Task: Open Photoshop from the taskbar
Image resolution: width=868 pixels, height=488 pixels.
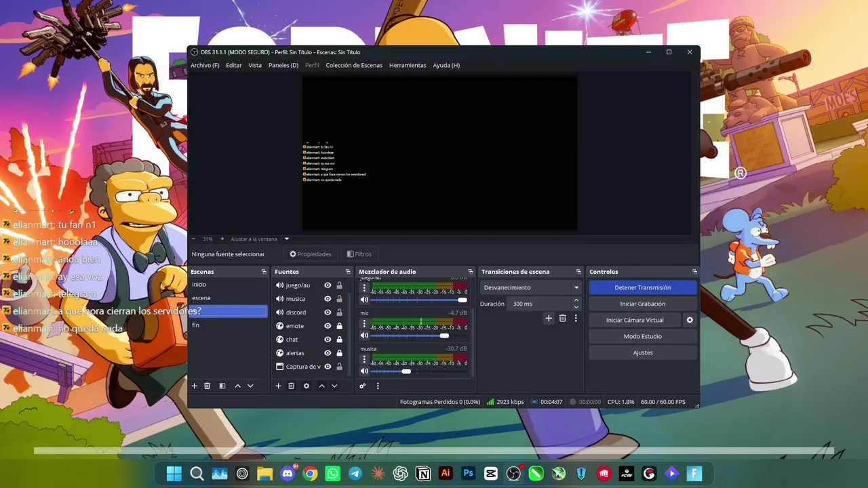Action: [468, 474]
